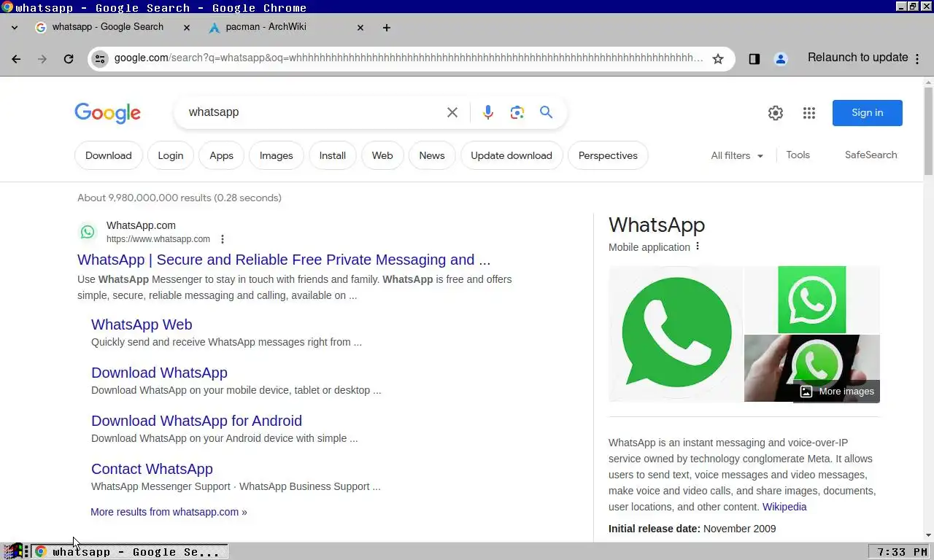This screenshot has width=934, height=560.
Task: Open the new tab plus button
Action: [x=387, y=28]
